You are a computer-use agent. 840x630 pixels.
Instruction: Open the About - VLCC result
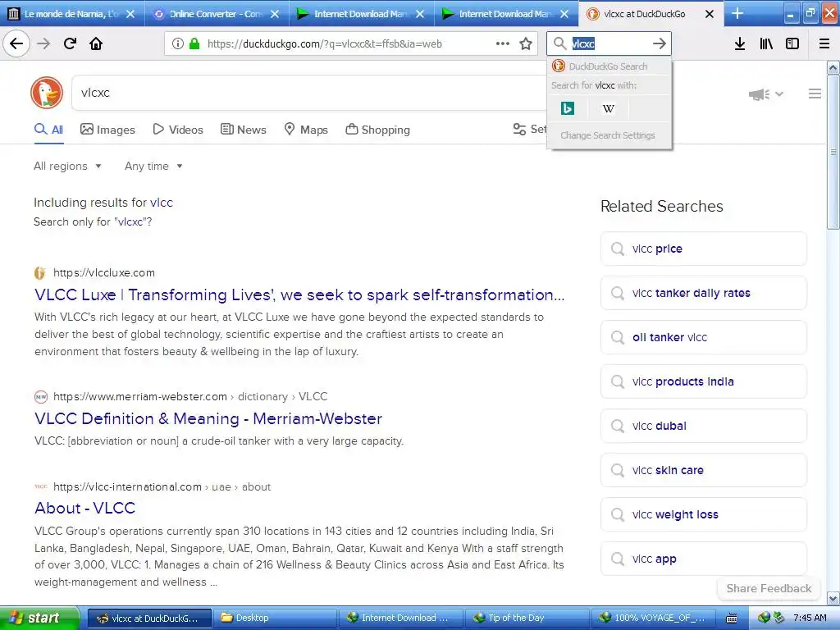[x=84, y=508]
